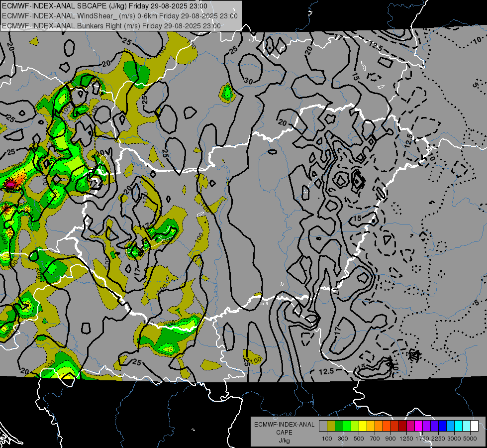Click the lime yellow-green legend swatch

click(x=355, y=426)
